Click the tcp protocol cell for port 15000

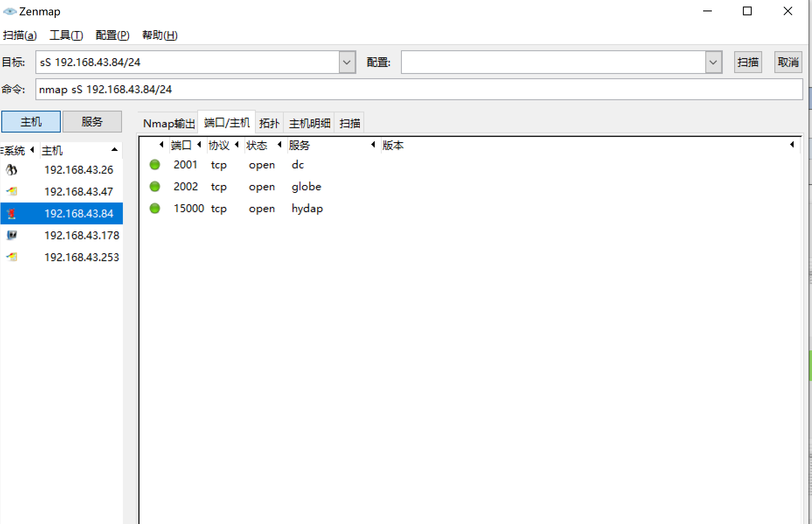click(x=219, y=209)
